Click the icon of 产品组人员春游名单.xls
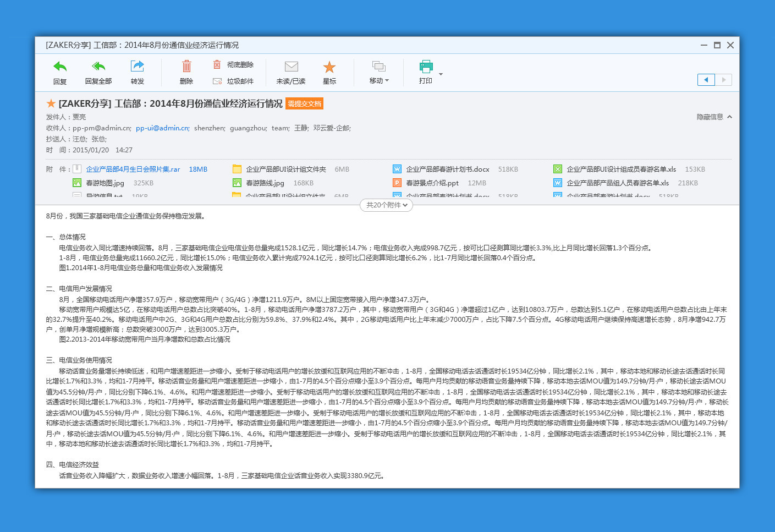Viewport: 775px width, 532px height. coord(558,183)
